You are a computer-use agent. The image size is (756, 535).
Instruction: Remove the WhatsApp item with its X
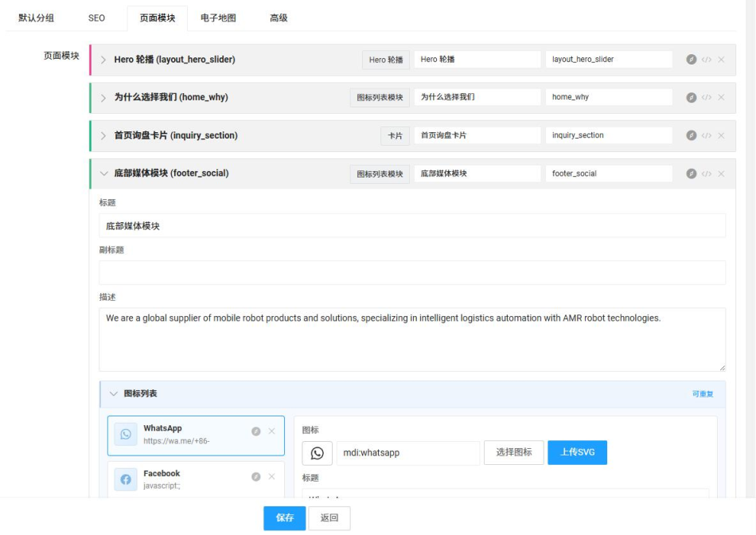coord(272,432)
